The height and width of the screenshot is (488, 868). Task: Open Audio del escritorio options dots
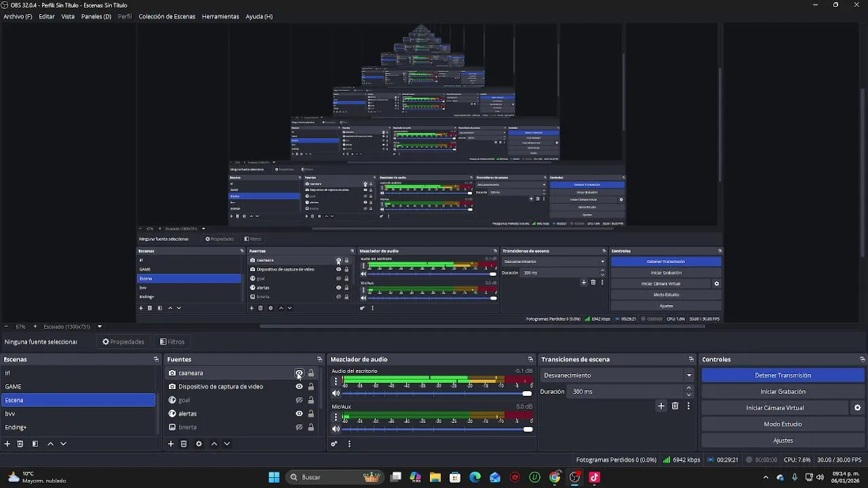point(336,382)
